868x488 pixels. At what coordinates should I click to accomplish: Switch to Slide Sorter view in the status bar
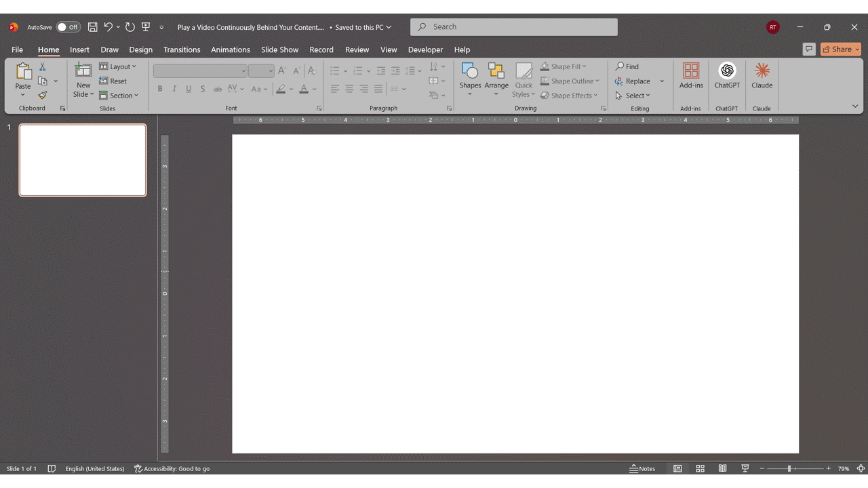700,468
